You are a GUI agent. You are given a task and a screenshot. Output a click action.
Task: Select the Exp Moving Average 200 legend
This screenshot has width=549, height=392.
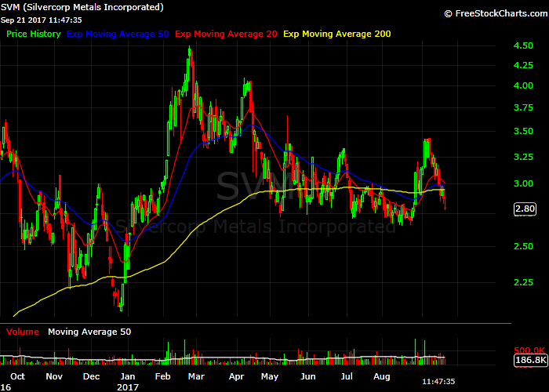pos(337,34)
